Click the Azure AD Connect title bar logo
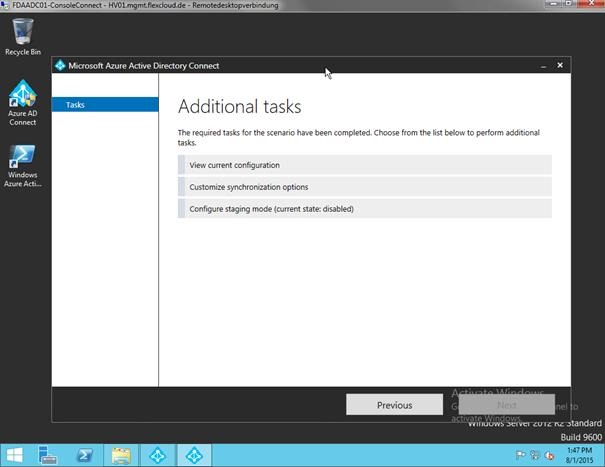The image size is (605, 467). [x=60, y=66]
